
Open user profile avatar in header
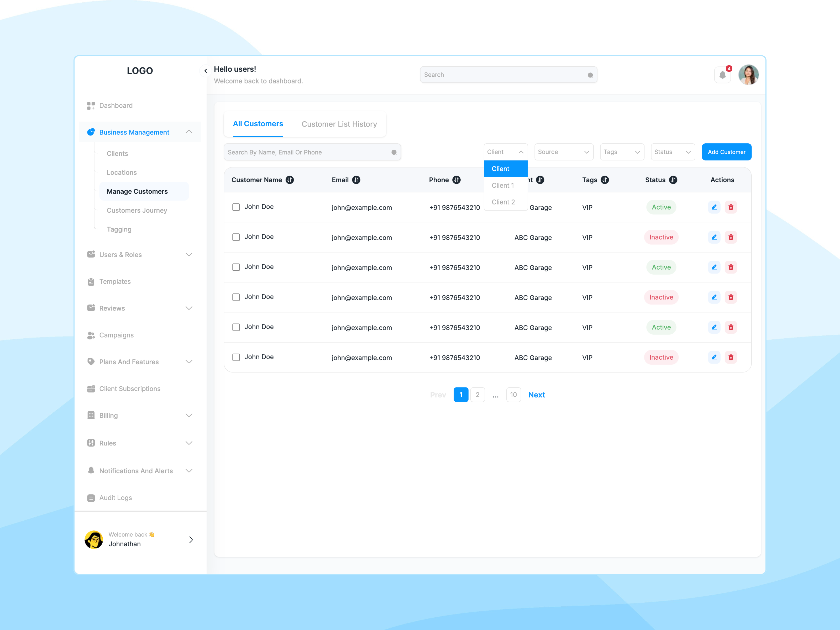(x=748, y=75)
